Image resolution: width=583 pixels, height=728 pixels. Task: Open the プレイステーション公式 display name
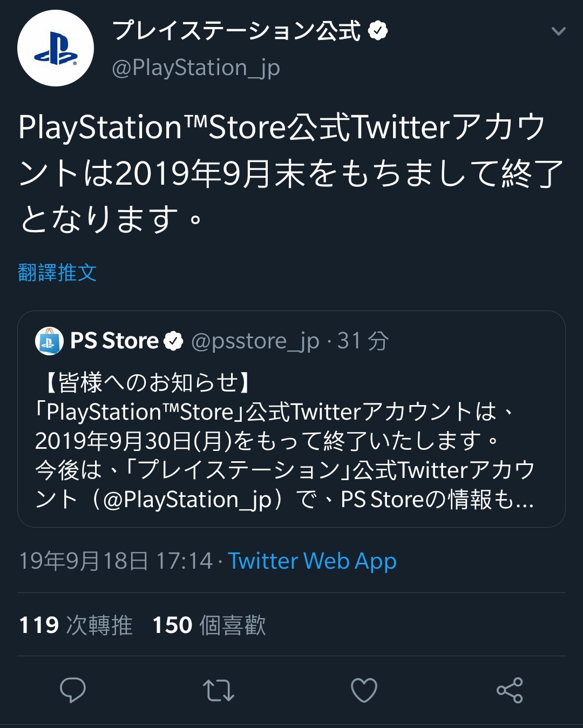[236, 30]
